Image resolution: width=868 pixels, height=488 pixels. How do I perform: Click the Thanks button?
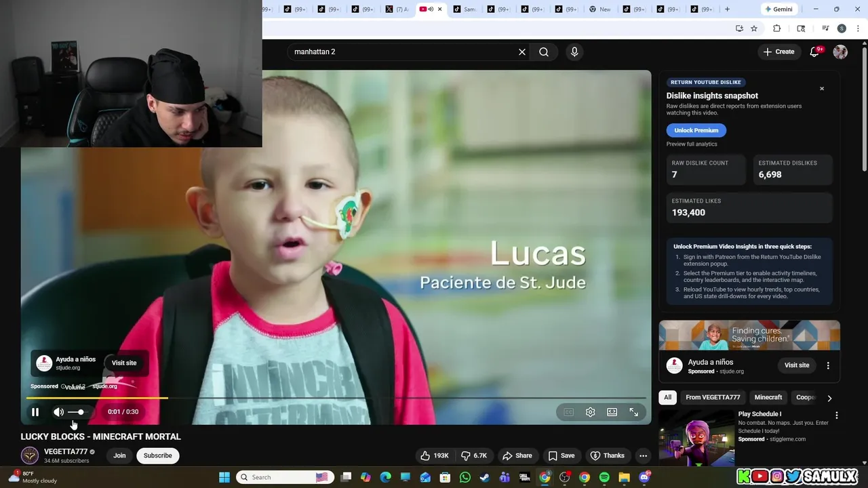pos(607,455)
